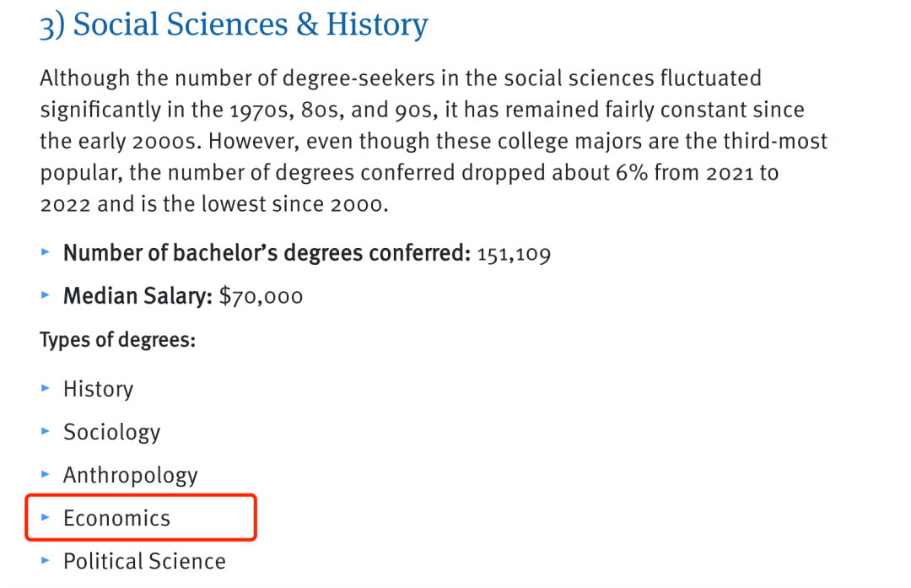Click the bullet before Median Salary
911x588 pixels.
(46, 296)
